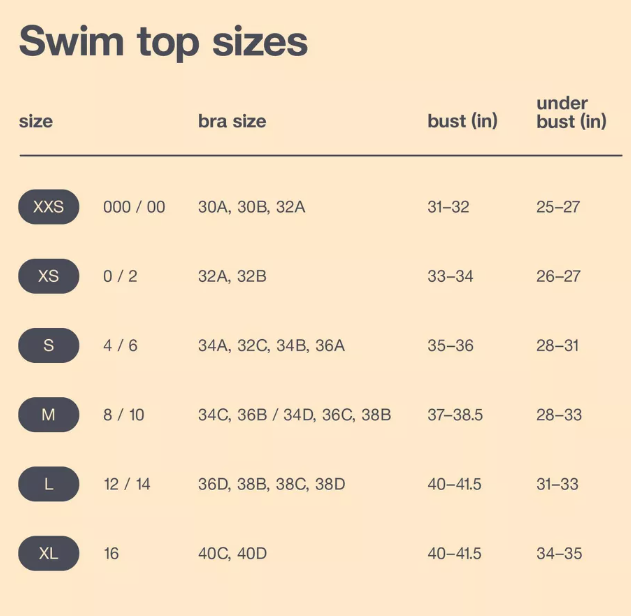Click the 40C, 40D bra size cell
Screen dimensions: 631x616
(232, 553)
